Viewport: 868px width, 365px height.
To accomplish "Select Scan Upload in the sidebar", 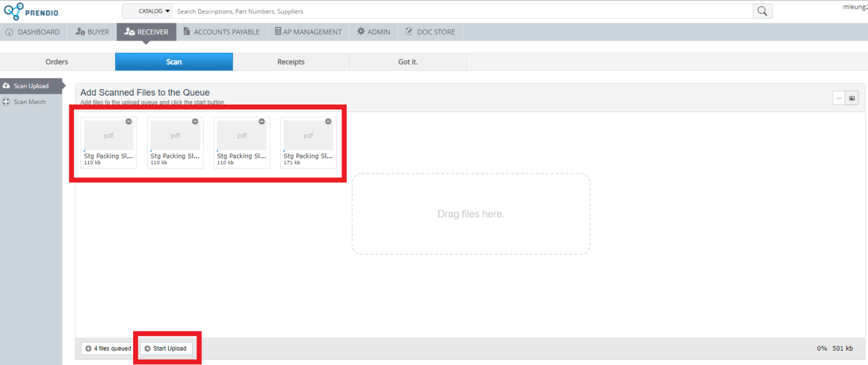I will point(31,86).
